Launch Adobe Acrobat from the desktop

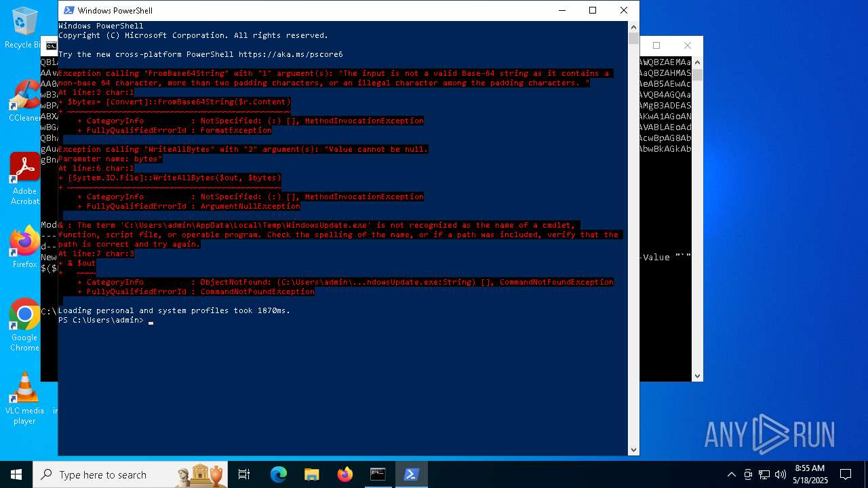pyautogui.click(x=24, y=179)
